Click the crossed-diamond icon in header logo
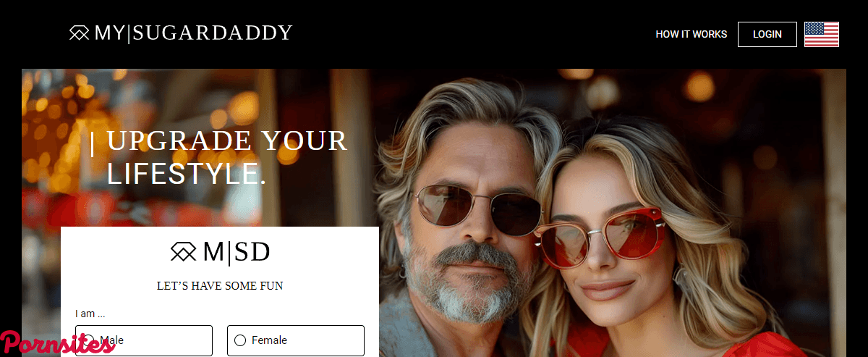Viewport: 868px width, 357px height. click(80, 33)
